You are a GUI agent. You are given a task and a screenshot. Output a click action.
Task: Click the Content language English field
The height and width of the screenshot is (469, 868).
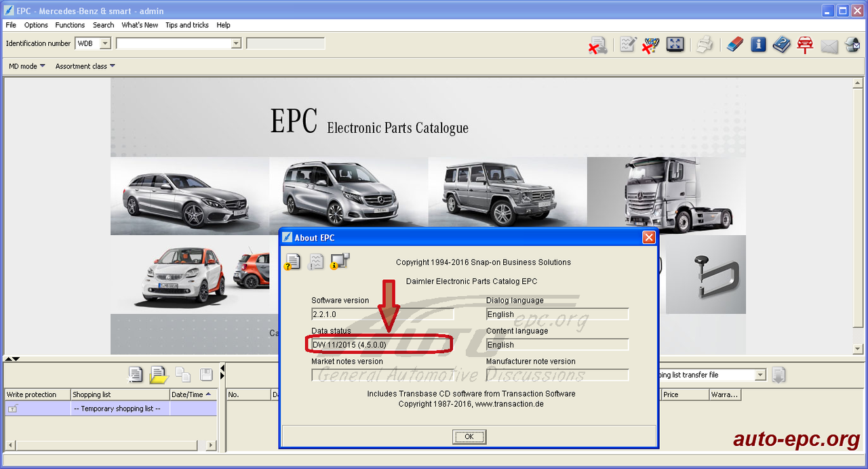[557, 345]
